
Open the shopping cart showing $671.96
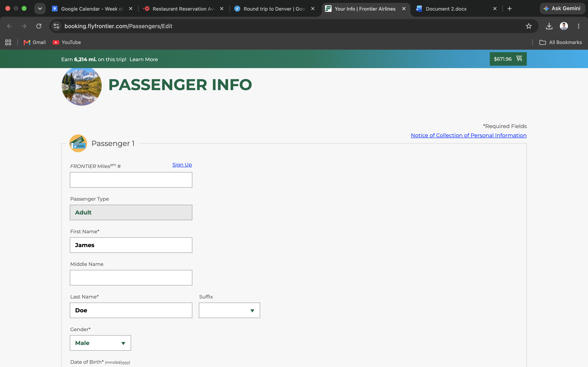[x=508, y=59]
